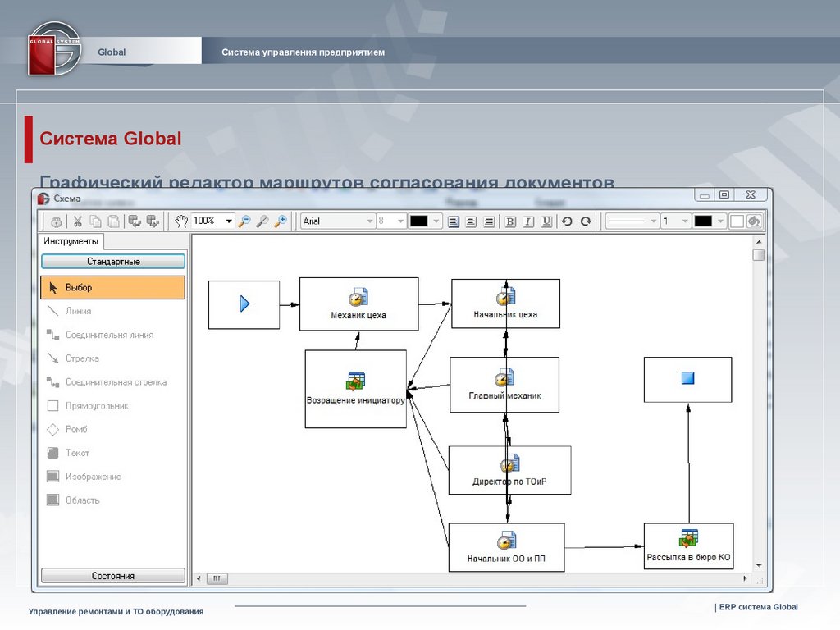Click the middle zoom reset magnifier icon
The width and height of the screenshot is (840, 630).
coord(262,221)
